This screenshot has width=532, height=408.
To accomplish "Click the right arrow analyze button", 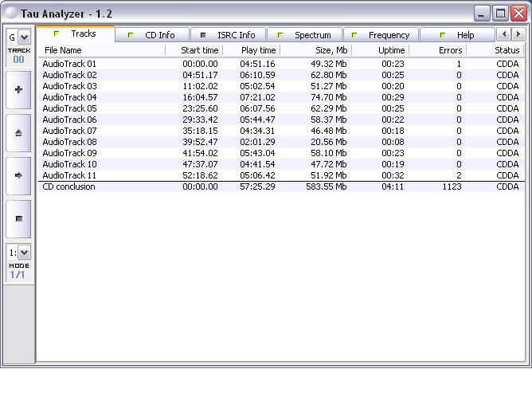I will pos(18,175).
